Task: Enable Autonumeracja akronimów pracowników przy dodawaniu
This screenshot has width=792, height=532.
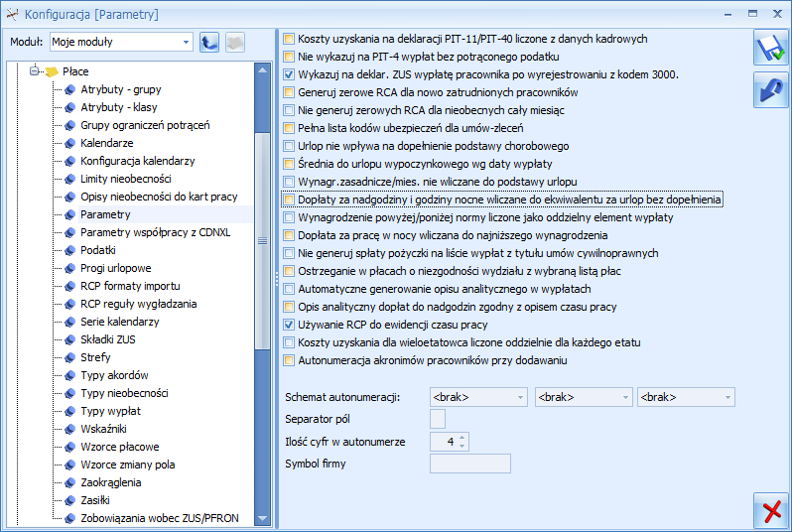Action: pyautogui.click(x=289, y=360)
